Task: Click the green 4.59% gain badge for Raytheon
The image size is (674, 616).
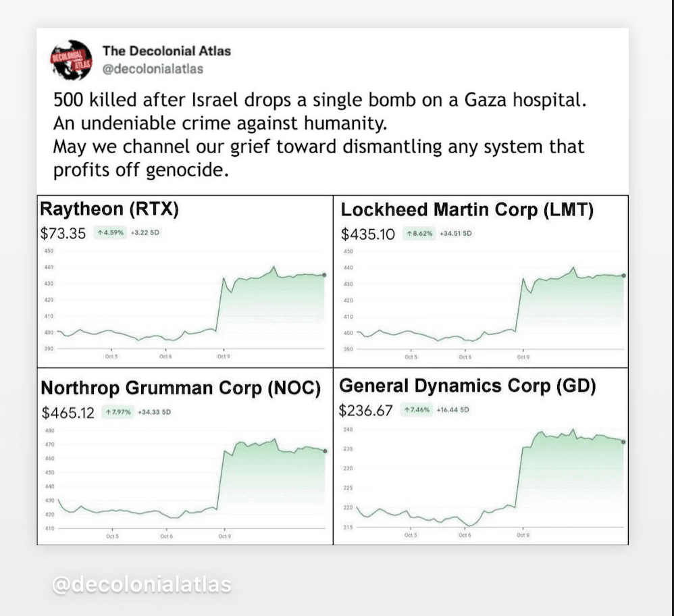Action: tap(109, 234)
